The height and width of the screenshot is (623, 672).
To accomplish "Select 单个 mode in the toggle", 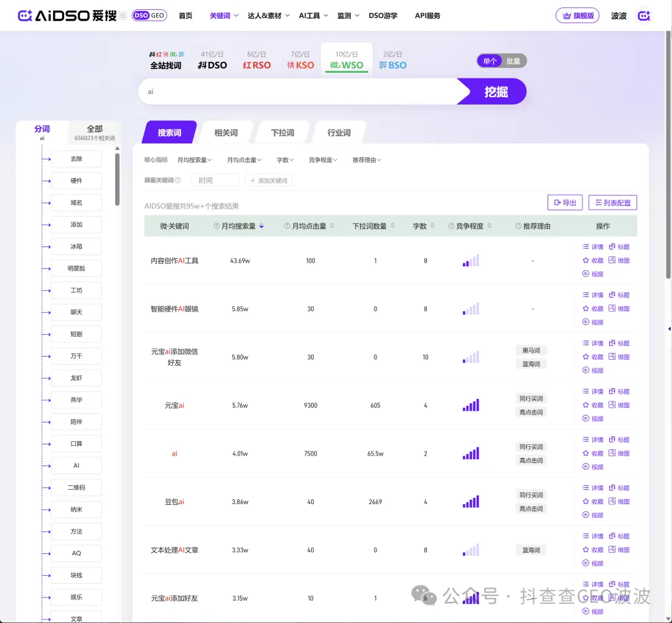I will click(490, 61).
